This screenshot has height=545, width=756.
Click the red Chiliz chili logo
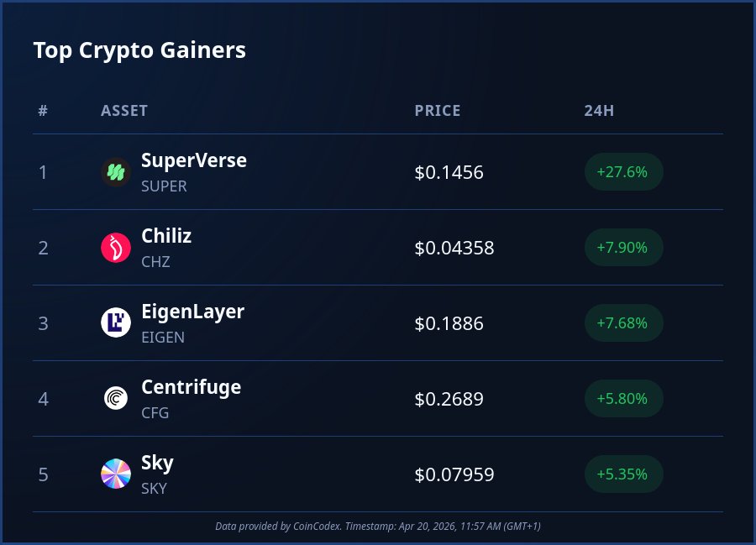click(116, 248)
